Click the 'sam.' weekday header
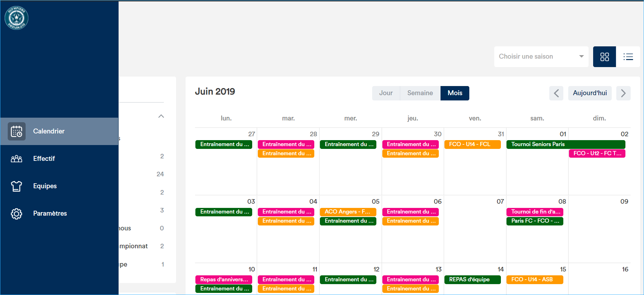This screenshot has height=295, width=644. pos(537,118)
